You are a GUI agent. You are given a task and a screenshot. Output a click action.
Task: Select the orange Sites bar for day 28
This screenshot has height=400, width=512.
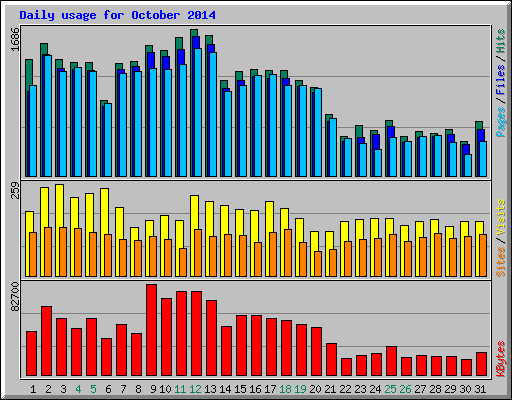coord(438,255)
